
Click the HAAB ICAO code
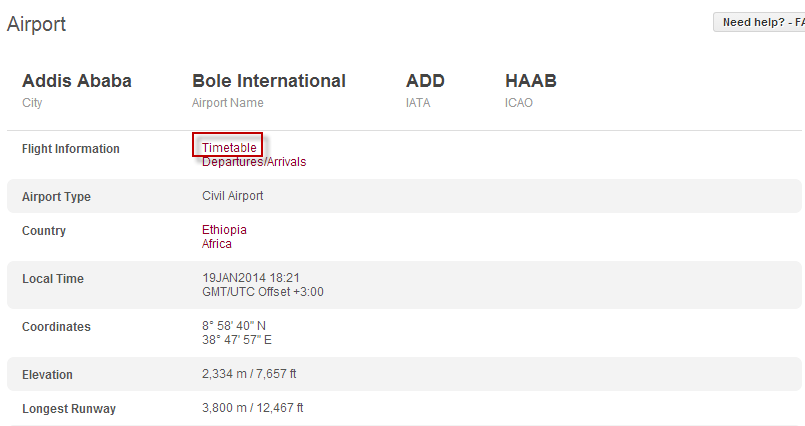tap(531, 81)
